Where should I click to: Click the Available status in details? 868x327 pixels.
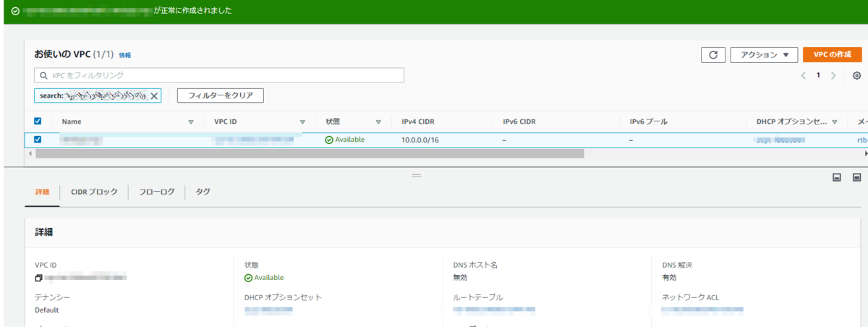(x=264, y=277)
